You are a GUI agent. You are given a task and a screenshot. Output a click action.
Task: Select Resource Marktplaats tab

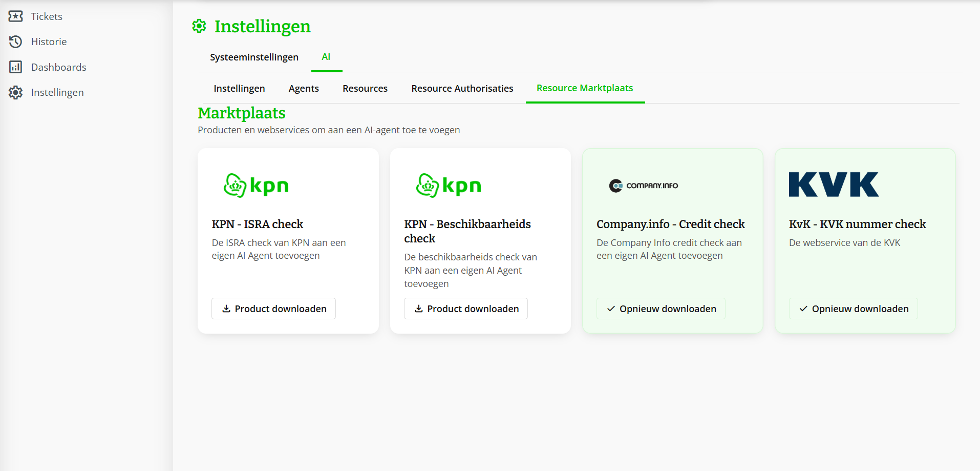585,88
